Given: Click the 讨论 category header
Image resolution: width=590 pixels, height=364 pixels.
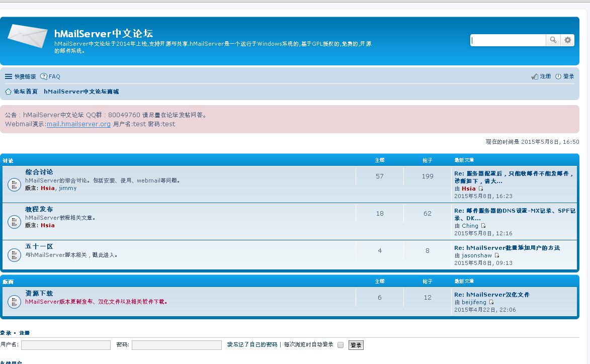Looking at the screenshot, I should (x=8, y=160).
